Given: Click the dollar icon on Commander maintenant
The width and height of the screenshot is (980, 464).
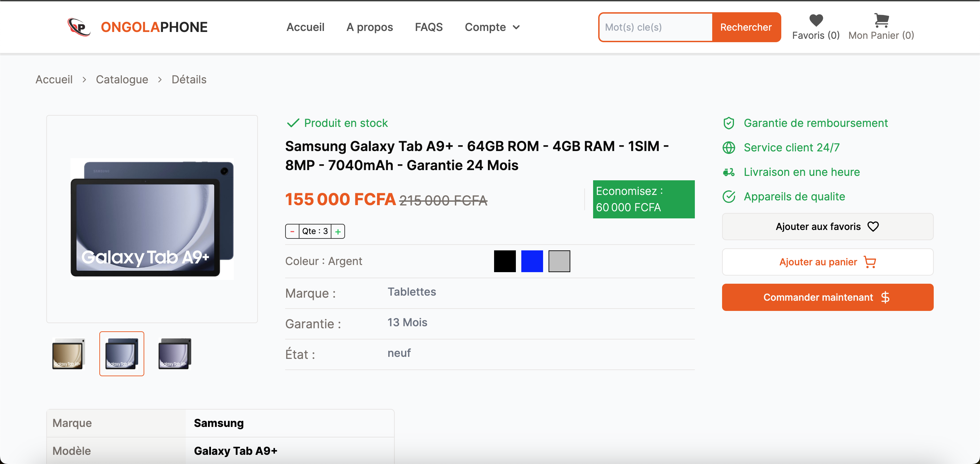Looking at the screenshot, I should [x=885, y=297].
